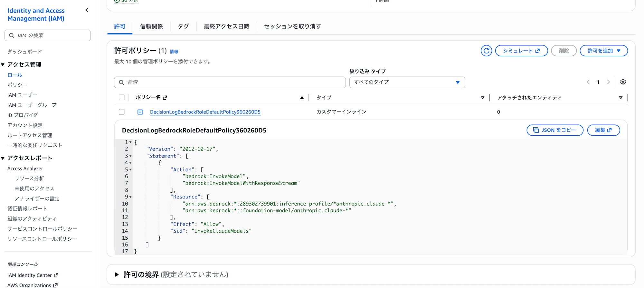Collapse the IAM navigation sidebar
The width and height of the screenshot is (644, 288).
[87, 10]
